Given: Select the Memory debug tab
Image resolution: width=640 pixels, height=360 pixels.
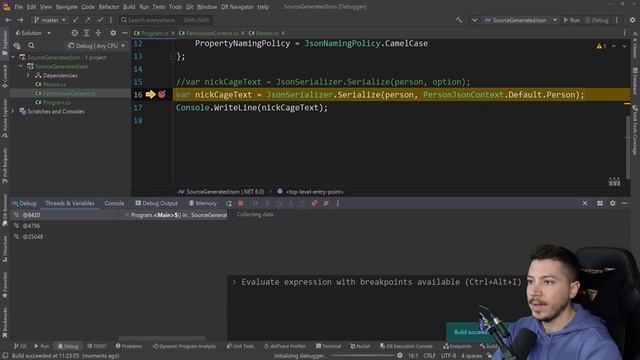Looking at the screenshot, I should pyautogui.click(x=202, y=203).
